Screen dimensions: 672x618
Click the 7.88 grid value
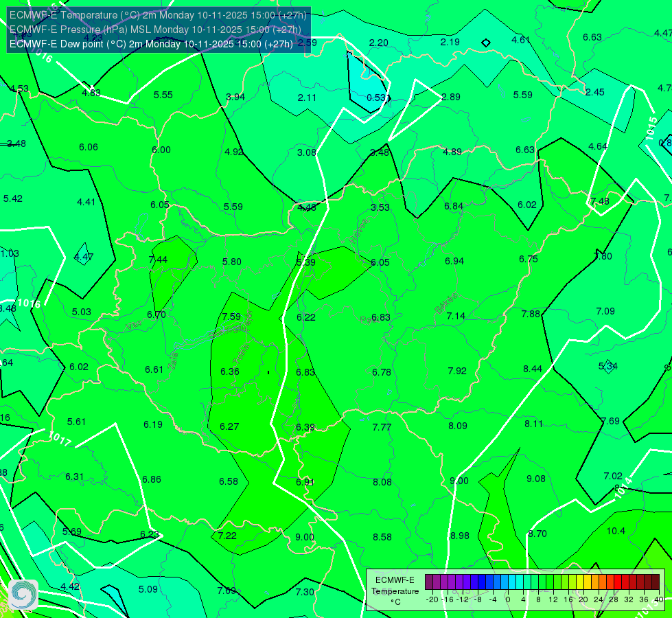click(531, 314)
